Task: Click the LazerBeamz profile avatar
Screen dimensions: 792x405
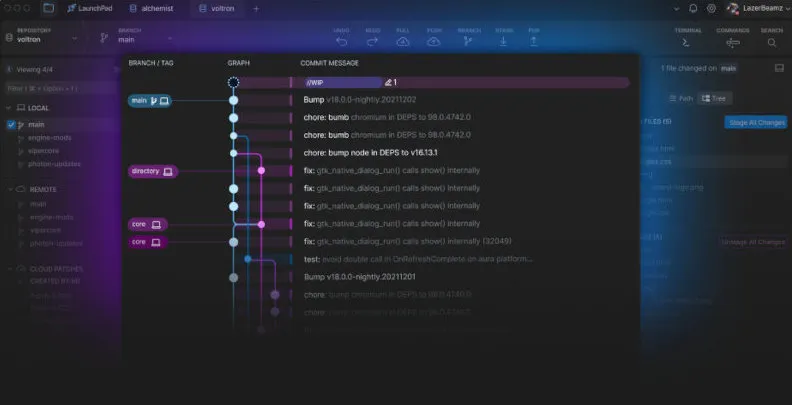Action: click(733, 8)
